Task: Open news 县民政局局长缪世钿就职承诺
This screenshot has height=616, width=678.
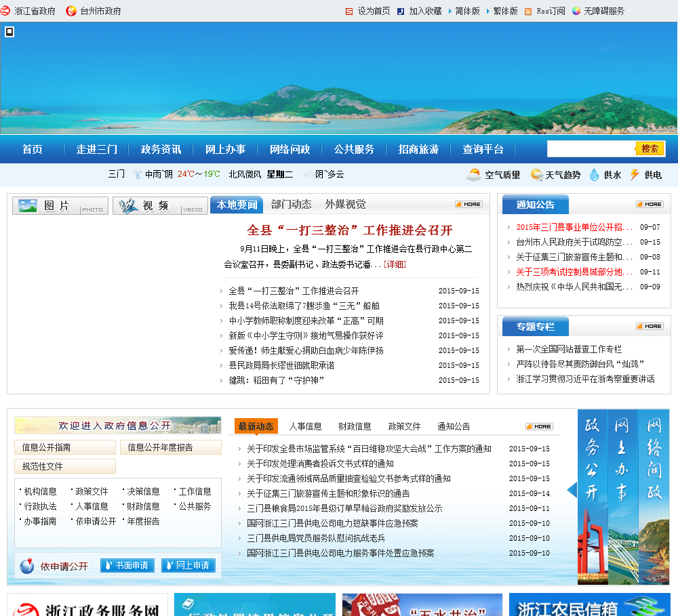Action: coord(281,365)
